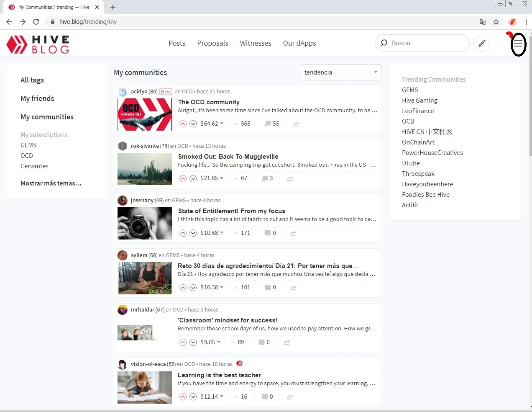This screenshot has height=412, width=532.
Task: Open Our dApps menu item
Action: 299,43
